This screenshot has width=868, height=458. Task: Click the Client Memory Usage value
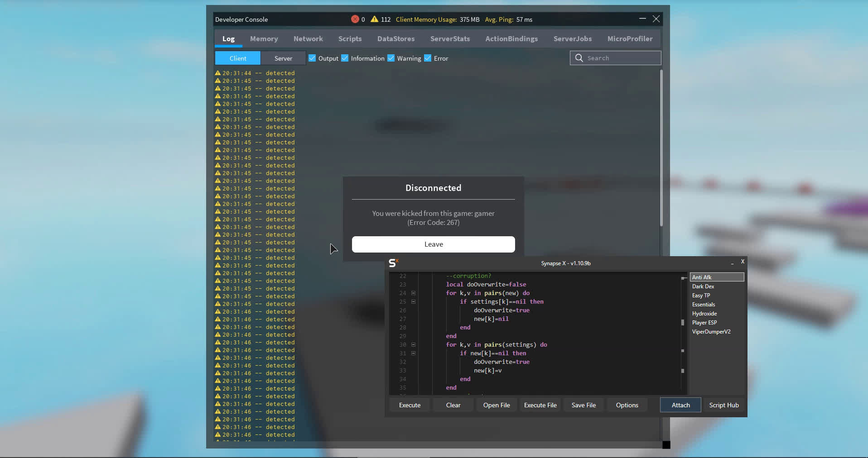[x=469, y=19]
